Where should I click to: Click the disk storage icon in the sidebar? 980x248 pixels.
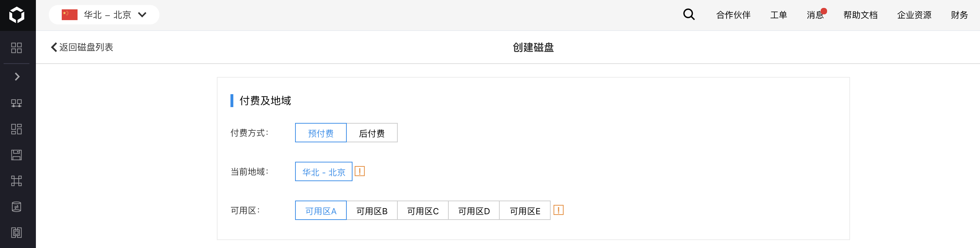pos(17,155)
